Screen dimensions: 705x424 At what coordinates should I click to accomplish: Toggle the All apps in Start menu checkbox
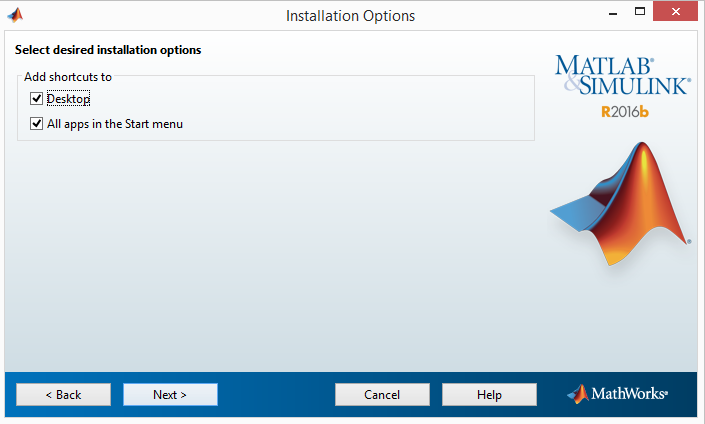pos(37,125)
